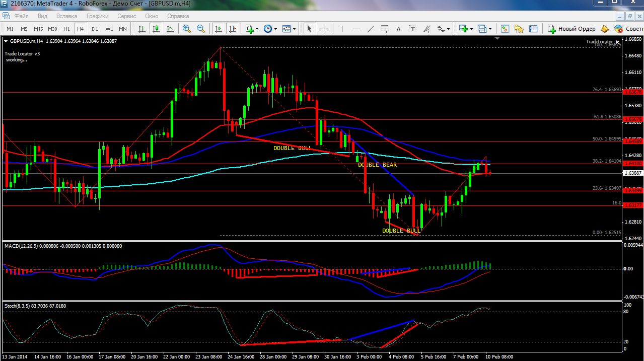Toggle the H4 timeframe button
This screenshot has width=644, height=361.
tap(81, 29)
